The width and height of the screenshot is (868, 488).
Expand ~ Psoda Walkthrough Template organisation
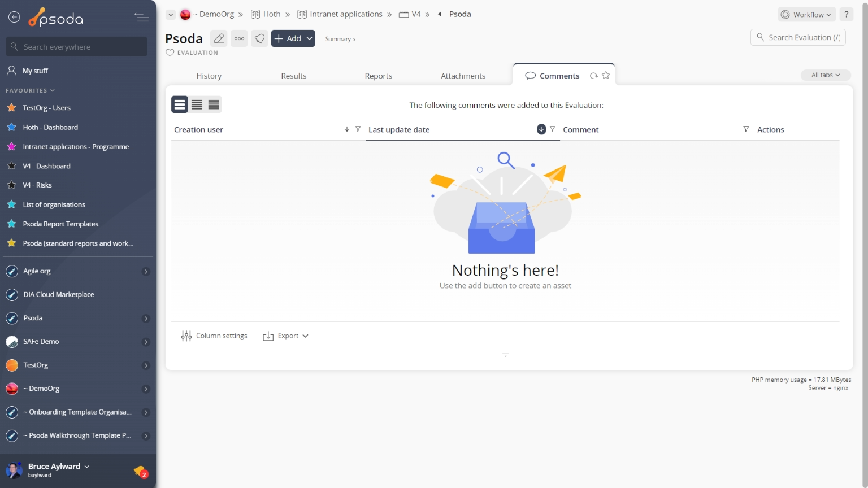pos(146,436)
